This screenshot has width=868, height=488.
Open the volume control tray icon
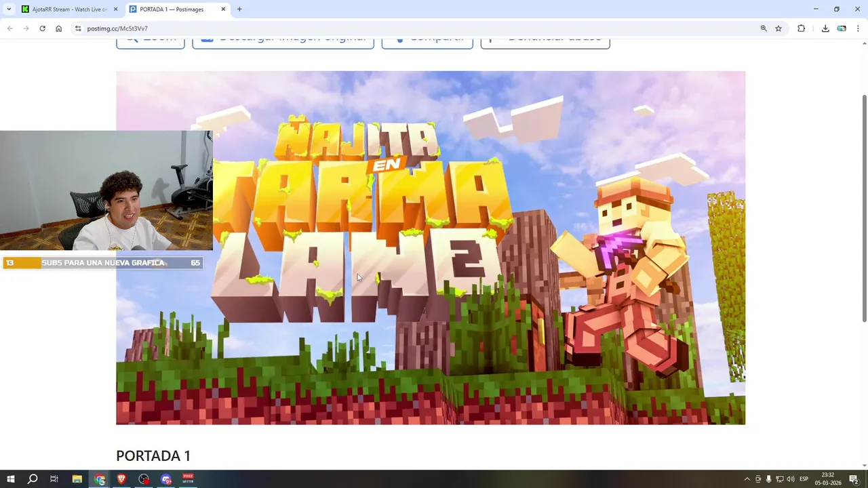[791, 479]
